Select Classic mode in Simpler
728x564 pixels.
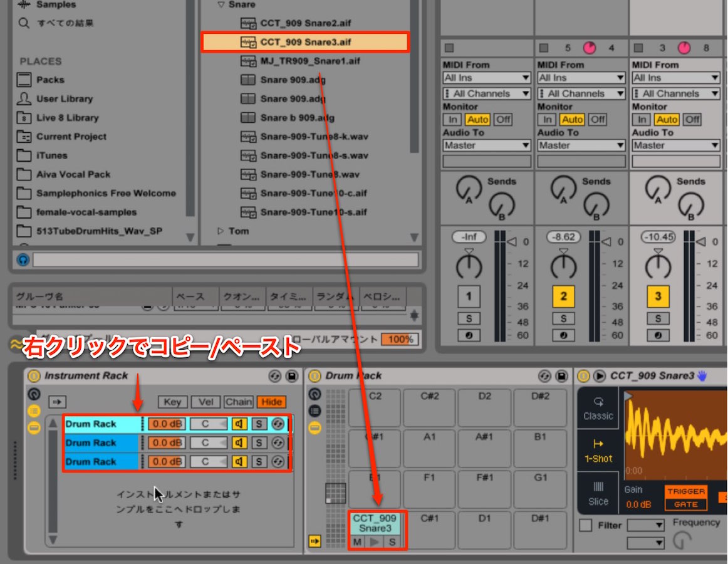pos(598,409)
